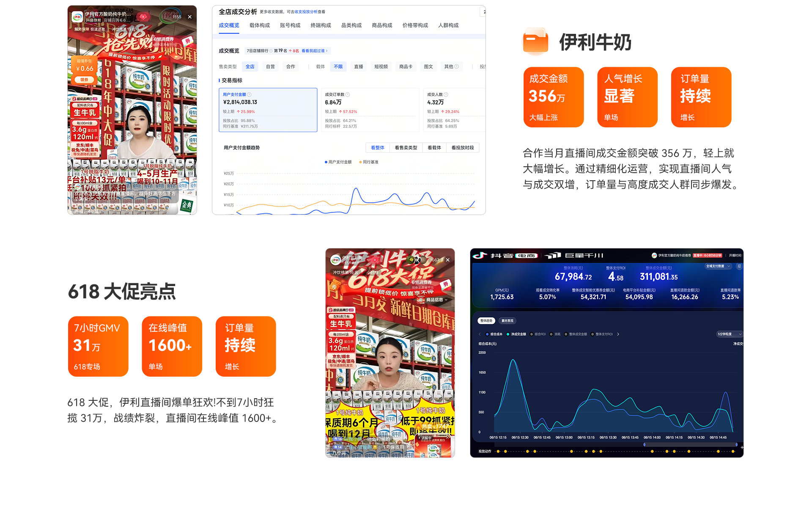The width and height of the screenshot is (812, 529).
Task: Switch to the 品类构成 tab
Action: click(x=351, y=25)
